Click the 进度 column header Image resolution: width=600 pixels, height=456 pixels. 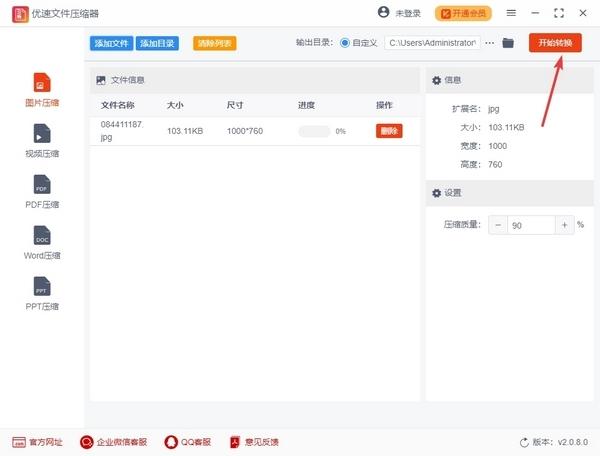pyautogui.click(x=306, y=105)
